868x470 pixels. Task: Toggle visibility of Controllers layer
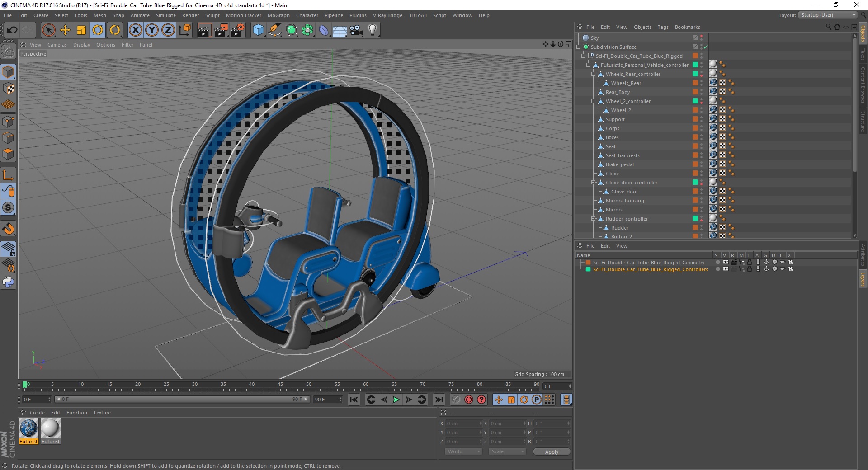click(726, 269)
